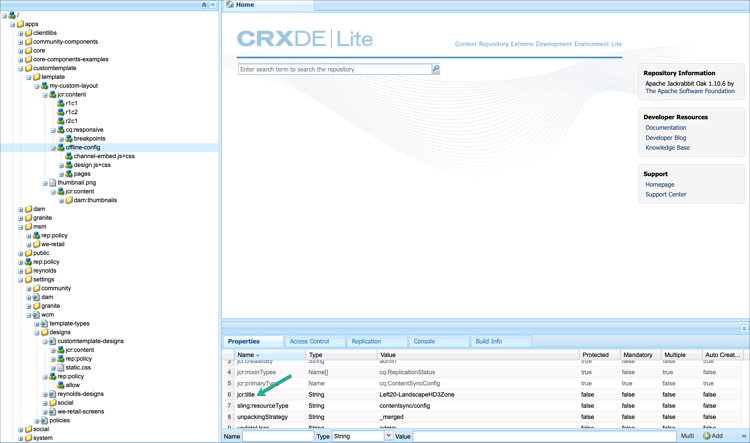Switch to the Build Info tab
This screenshot has width=750, height=443.
501,342
